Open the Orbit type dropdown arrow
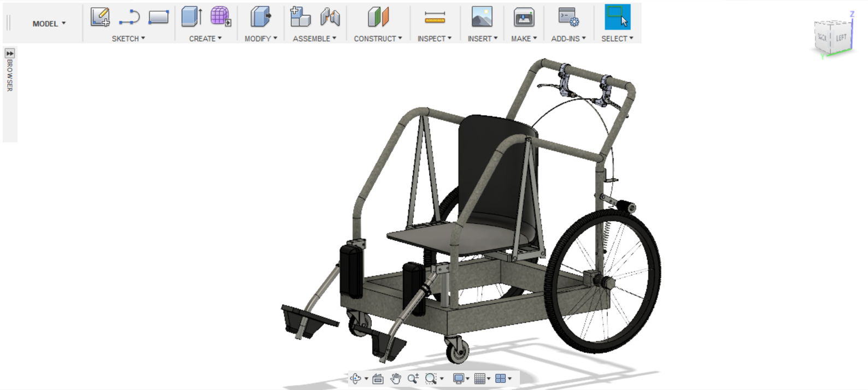 (366, 379)
